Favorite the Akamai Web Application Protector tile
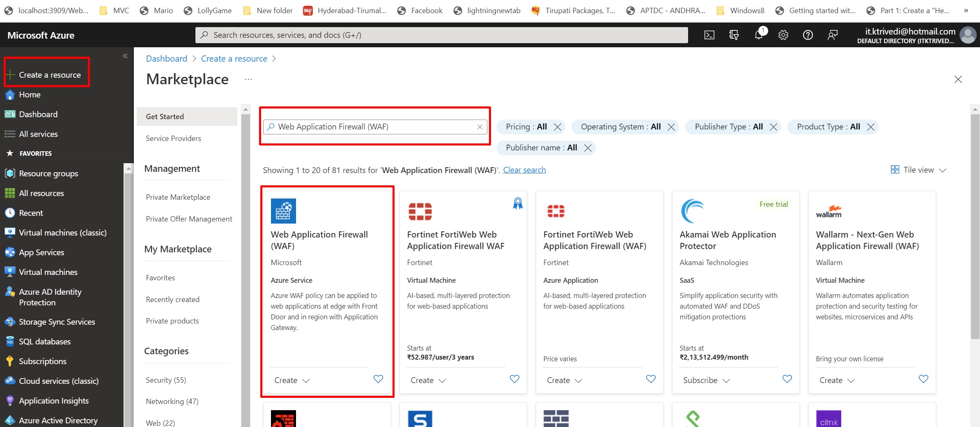 pos(787,379)
